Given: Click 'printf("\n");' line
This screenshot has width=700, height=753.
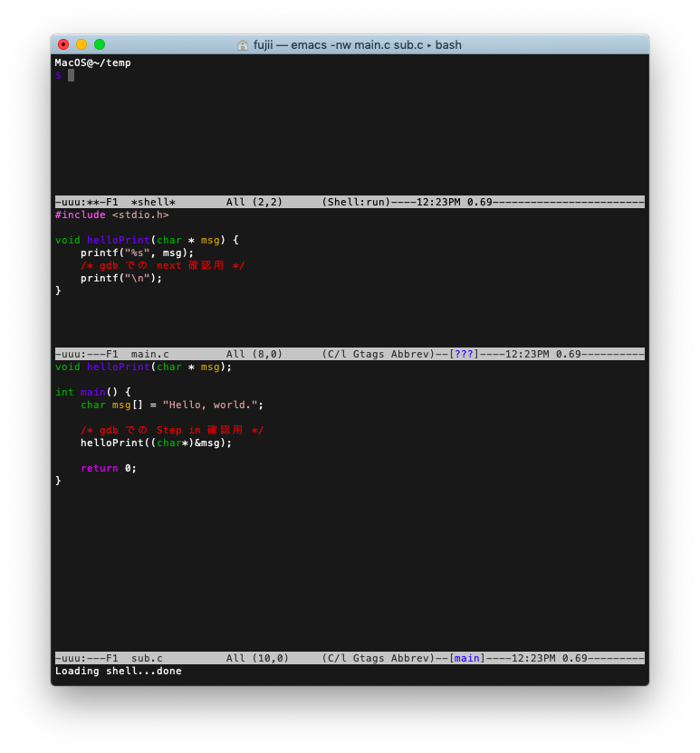Looking at the screenshot, I should pyautogui.click(x=121, y=279).
